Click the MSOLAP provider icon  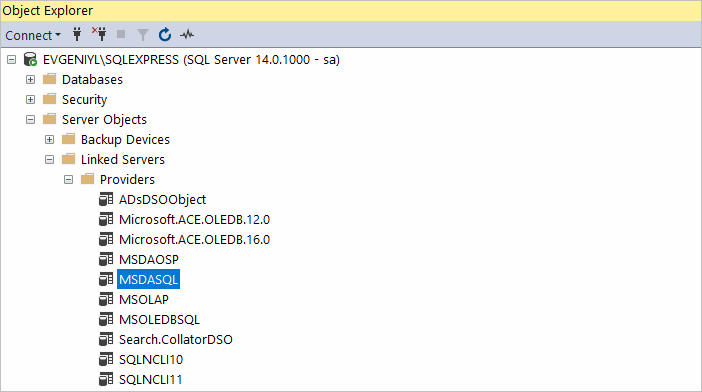(106, 299)
